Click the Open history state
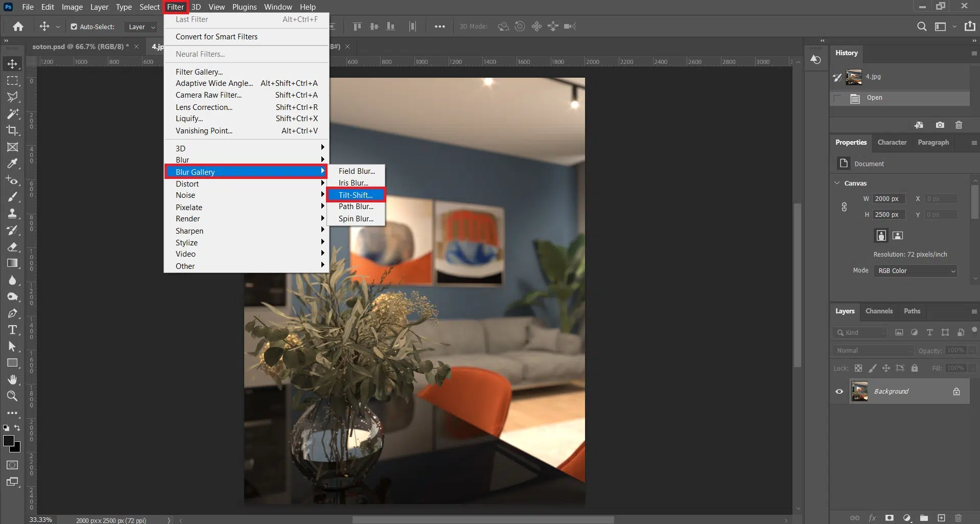 point(874,98)
